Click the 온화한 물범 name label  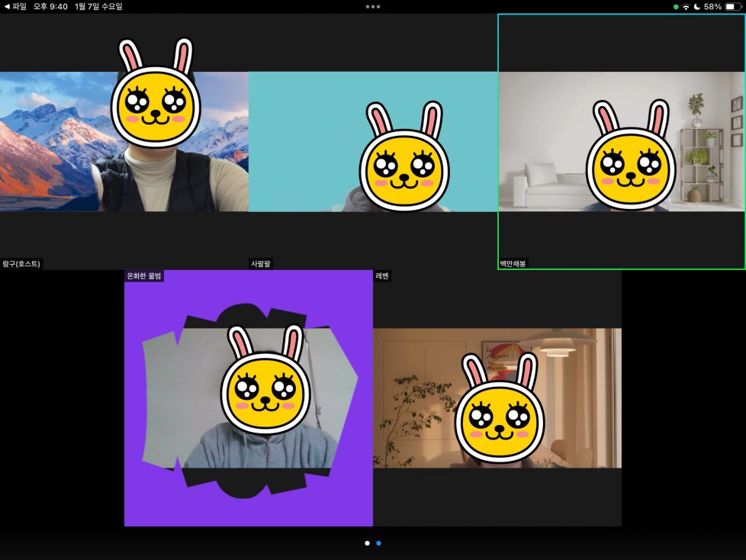pos(144,276)
